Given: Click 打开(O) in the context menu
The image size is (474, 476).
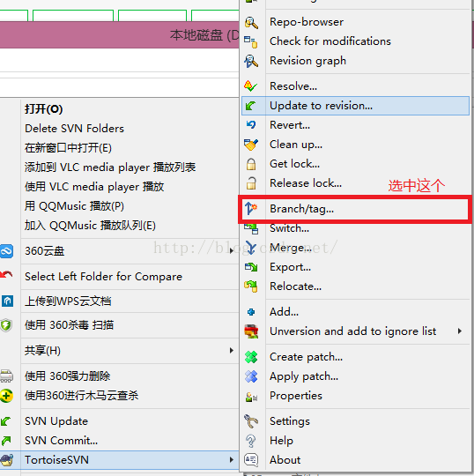Looking at the screenshot, I should 44,109.
